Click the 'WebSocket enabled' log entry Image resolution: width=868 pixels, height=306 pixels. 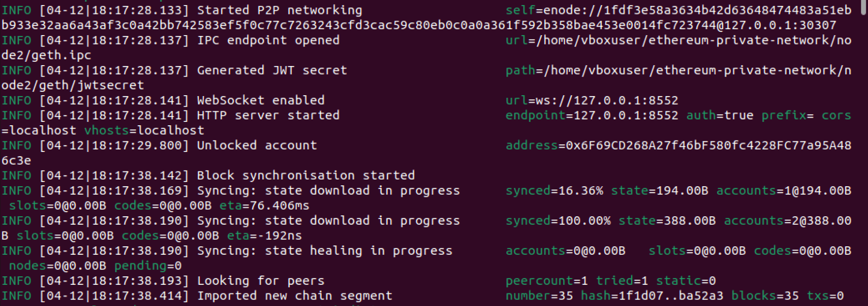[x=261, y=100]
